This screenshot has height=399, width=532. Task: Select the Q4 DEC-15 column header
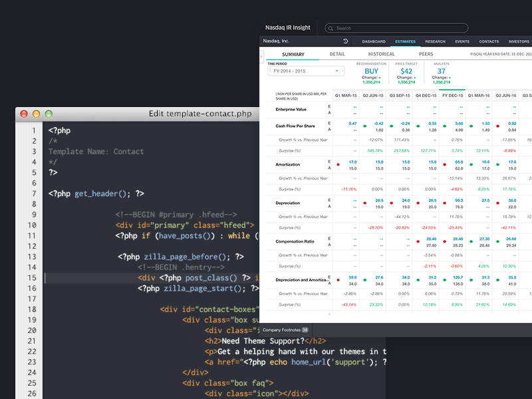tap(426, 96)
